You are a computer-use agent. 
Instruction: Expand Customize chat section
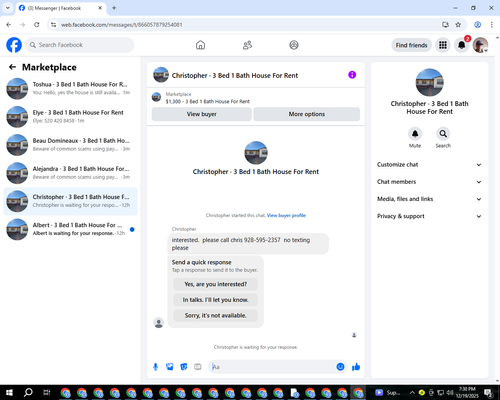429,165
